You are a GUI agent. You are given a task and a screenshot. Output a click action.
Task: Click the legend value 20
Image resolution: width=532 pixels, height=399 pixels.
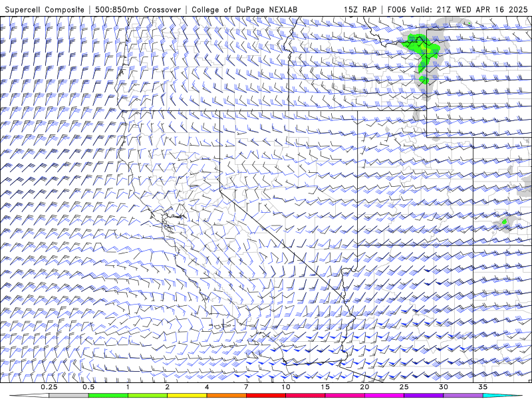click(x=364, y=387)
